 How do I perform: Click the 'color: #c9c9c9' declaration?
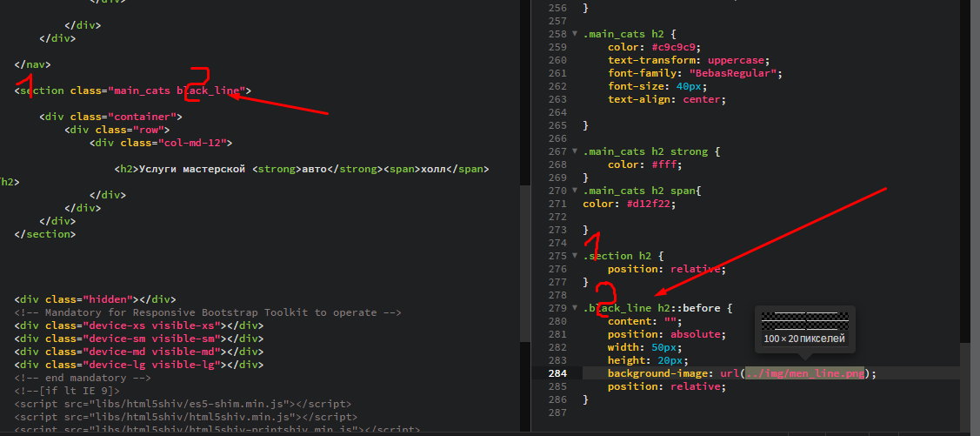click(x=655, y=48)
